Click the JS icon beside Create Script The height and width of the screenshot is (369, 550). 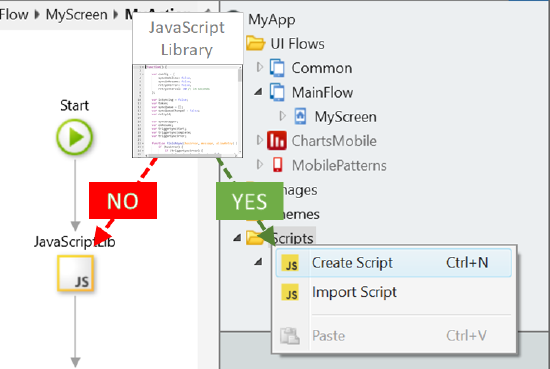290,263
